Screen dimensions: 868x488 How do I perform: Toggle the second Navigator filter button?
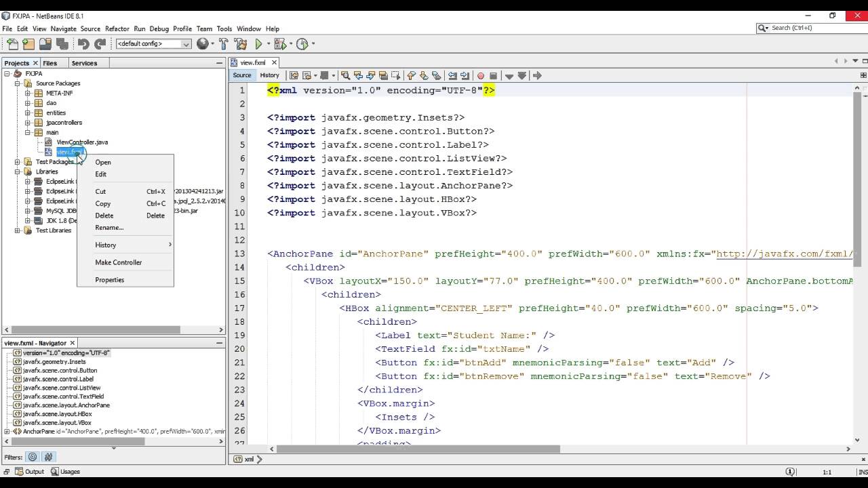tap(48, 457)
